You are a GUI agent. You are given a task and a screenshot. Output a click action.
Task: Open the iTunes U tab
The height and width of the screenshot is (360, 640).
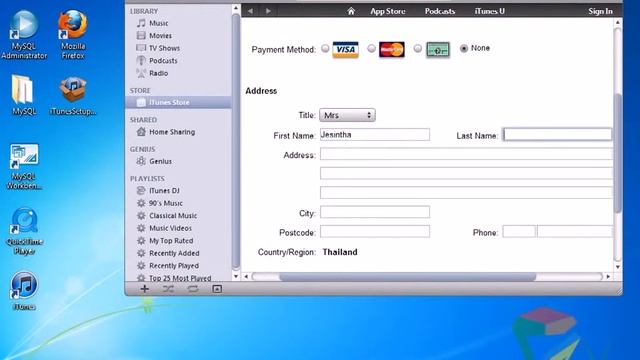tap(489, 11)
